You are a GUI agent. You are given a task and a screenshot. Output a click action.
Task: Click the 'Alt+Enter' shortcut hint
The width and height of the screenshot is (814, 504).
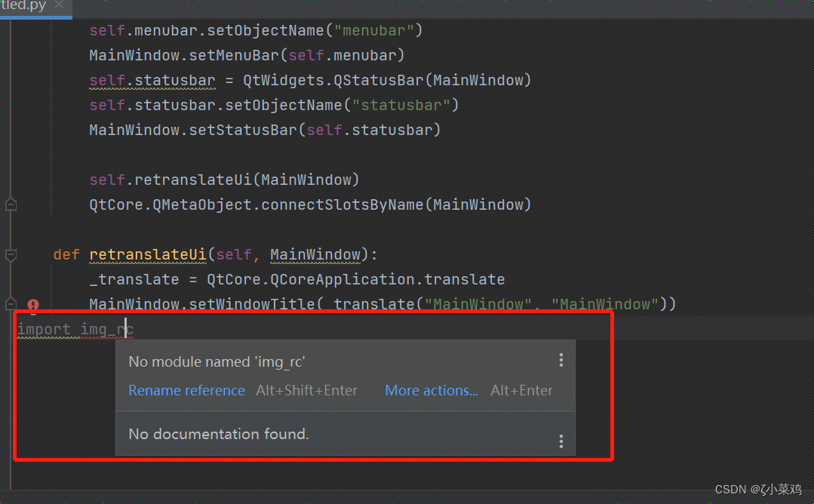click(521, 390)
